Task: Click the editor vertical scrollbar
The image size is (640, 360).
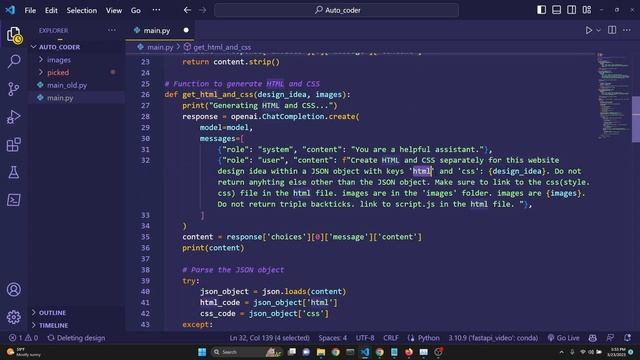Action: point(636,119)
